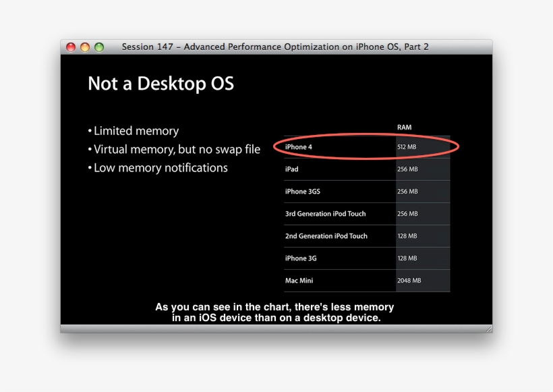Viewport: 553px width, 392px height.
Task: Select the 'Low memory notifications' bullet
Action: pyautogui.click(x=160, y=168)
